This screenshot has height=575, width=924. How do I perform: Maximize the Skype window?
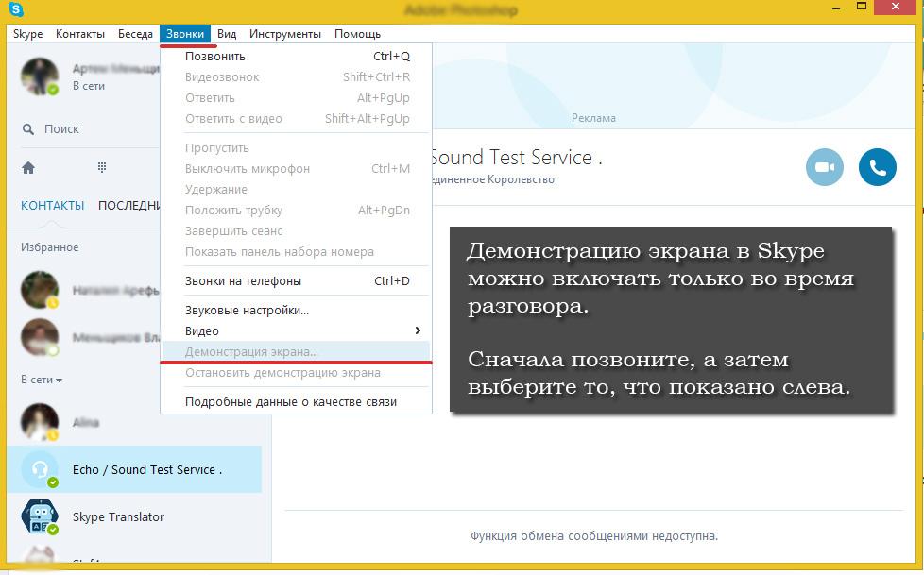point(862,7)
